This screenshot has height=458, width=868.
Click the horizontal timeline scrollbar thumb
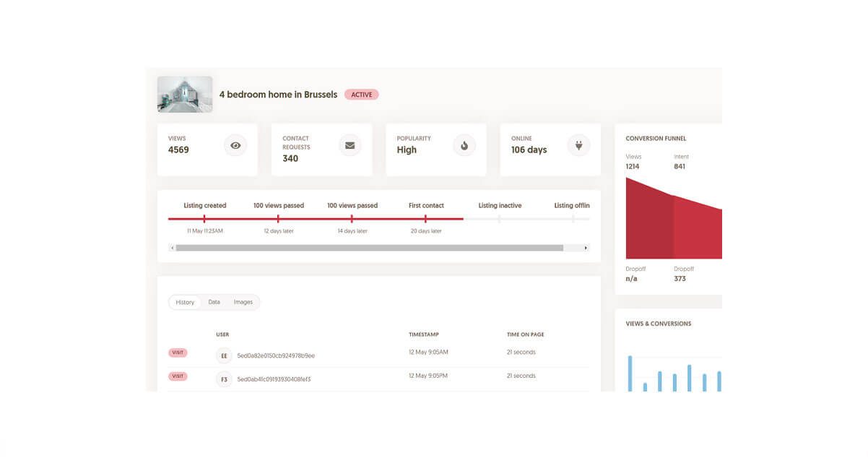click(370, 248)
